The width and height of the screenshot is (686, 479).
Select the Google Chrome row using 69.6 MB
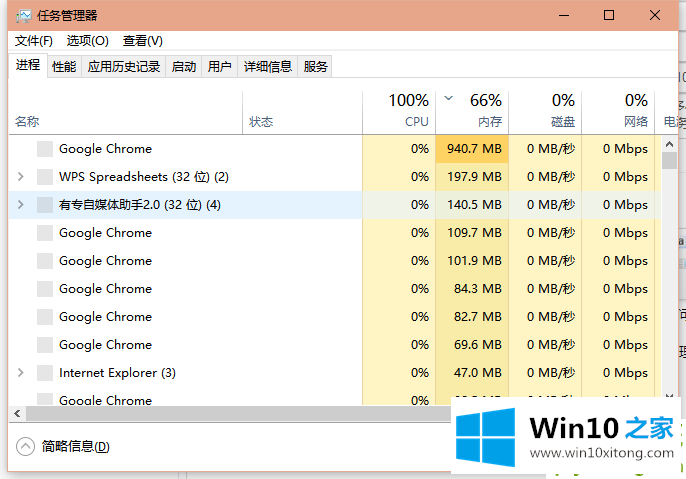335,345
